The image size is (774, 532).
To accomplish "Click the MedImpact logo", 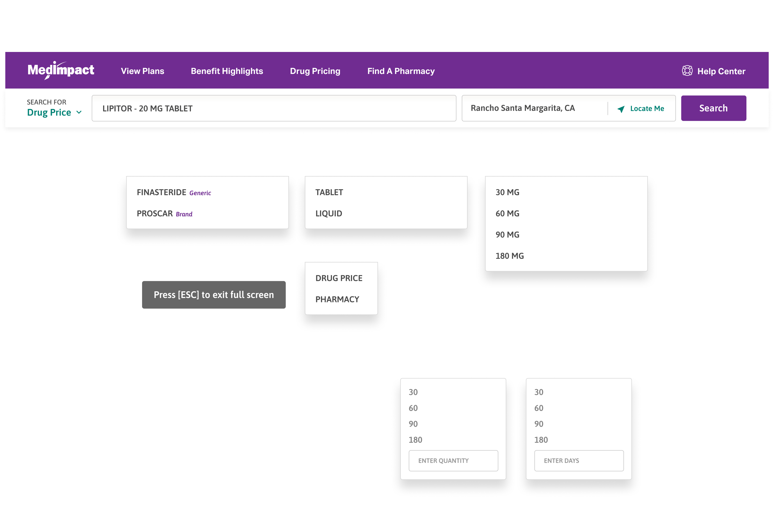I will (61, 70).
